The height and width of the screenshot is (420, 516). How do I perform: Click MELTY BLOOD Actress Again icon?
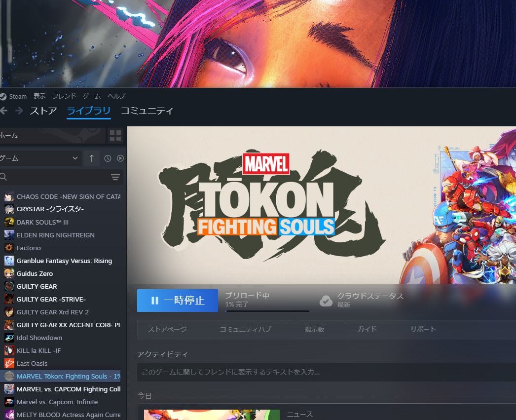[x=9, y=415]
